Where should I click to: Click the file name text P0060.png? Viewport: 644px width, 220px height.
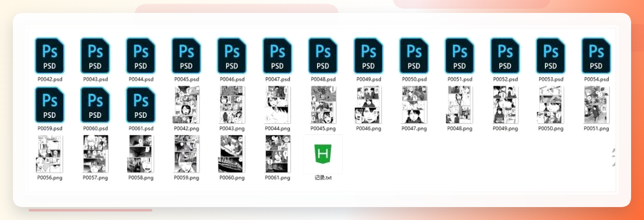pyautogui.click(x=232, y=178)
